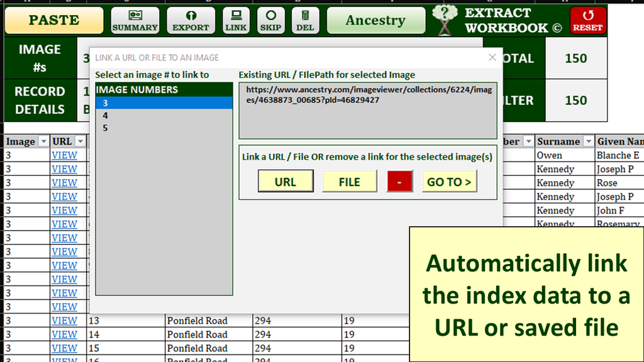The image size is (644, 362).
Task: Click the DEL trash icon
Action: (305, 20)
